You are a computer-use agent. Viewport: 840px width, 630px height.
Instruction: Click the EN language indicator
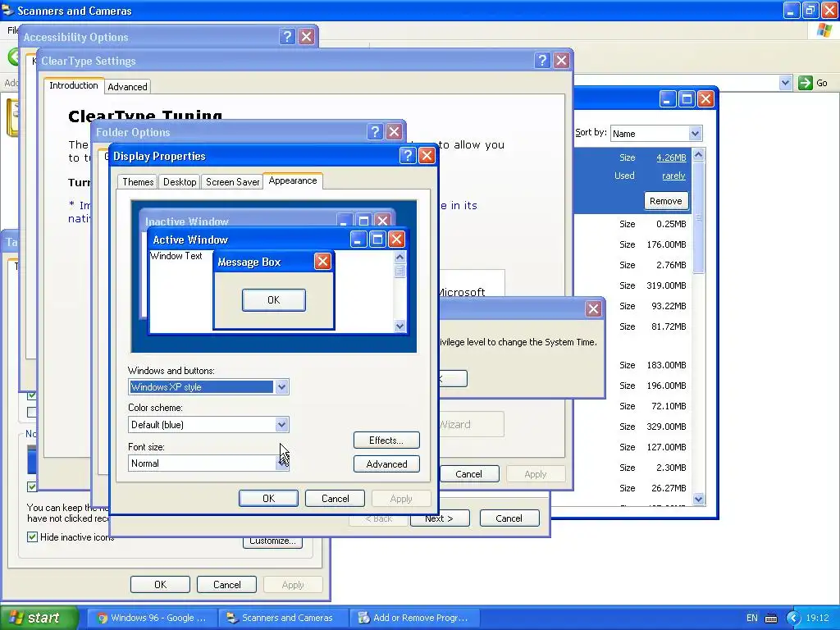[752, 619]
